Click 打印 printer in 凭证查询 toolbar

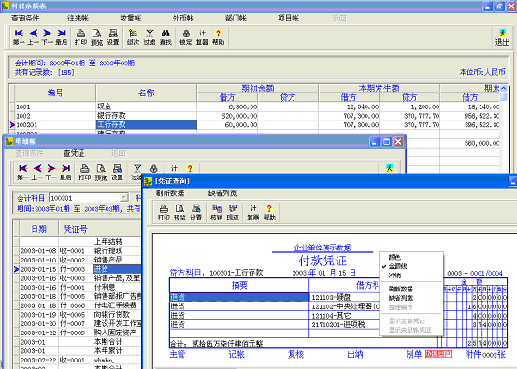(164, 212)
